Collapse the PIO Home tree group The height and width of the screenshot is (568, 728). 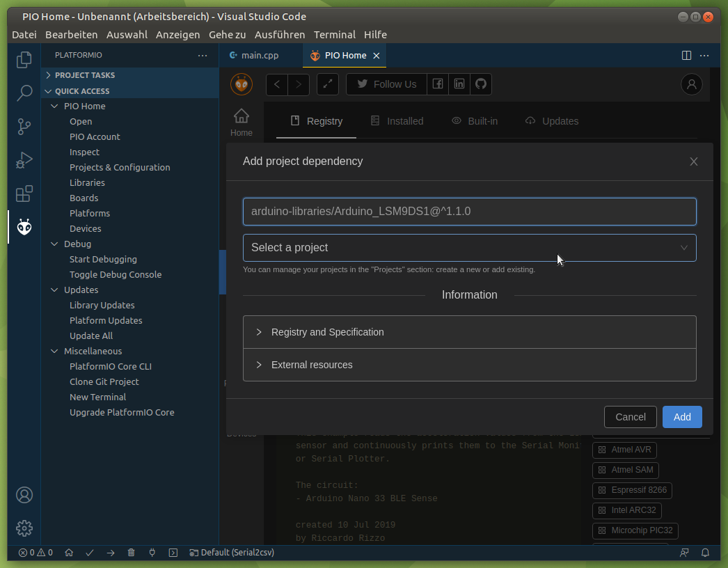[54, 106]
